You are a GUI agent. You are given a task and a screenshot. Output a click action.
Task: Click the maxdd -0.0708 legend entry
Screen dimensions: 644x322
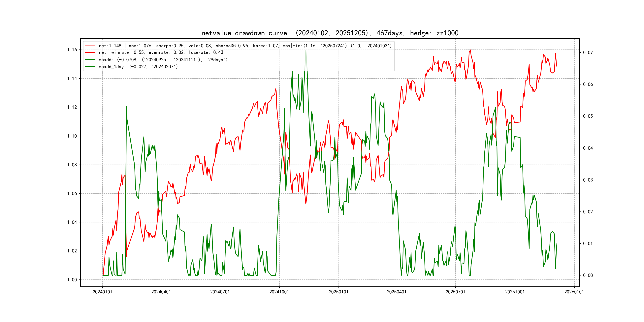(163, 60)
